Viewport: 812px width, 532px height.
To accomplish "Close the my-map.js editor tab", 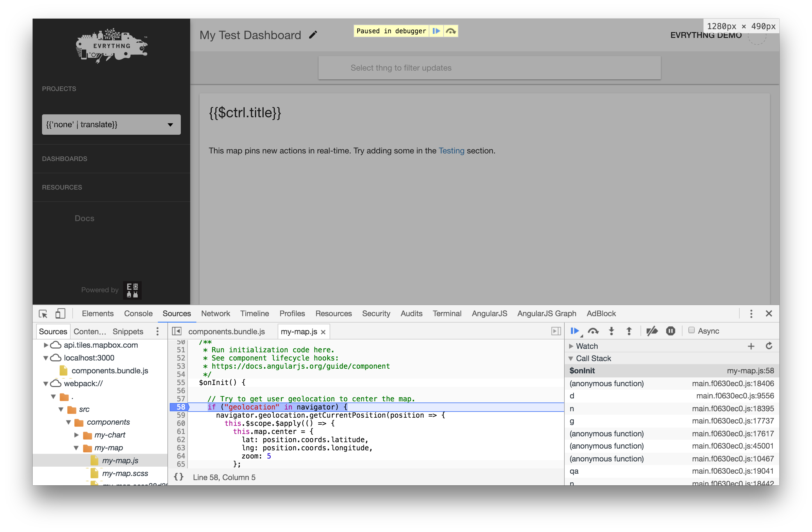I will [x=323, y=332].
